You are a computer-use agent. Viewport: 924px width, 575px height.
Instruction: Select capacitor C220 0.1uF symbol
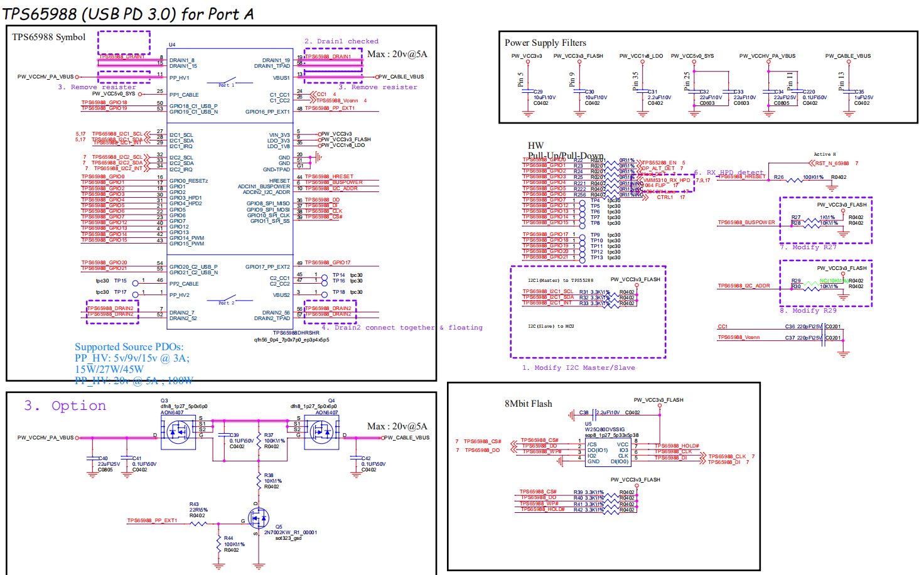point(798,92)
